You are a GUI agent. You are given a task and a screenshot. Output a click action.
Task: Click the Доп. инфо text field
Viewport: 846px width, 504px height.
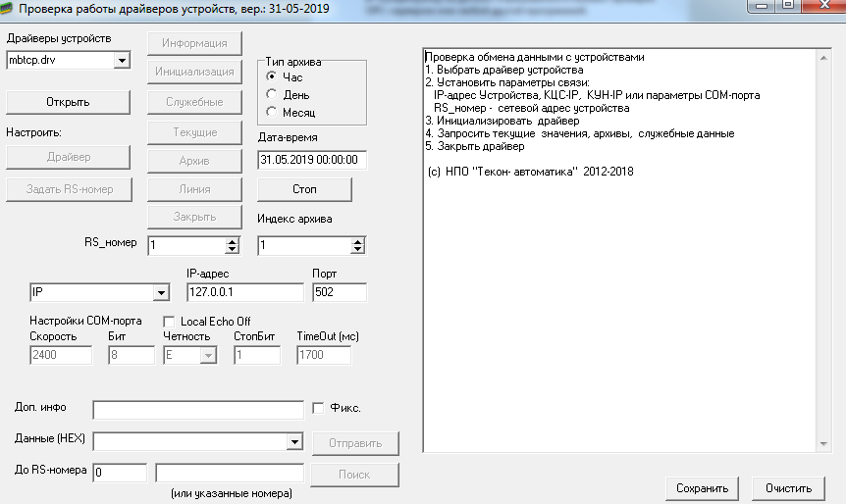click(197, 409)
